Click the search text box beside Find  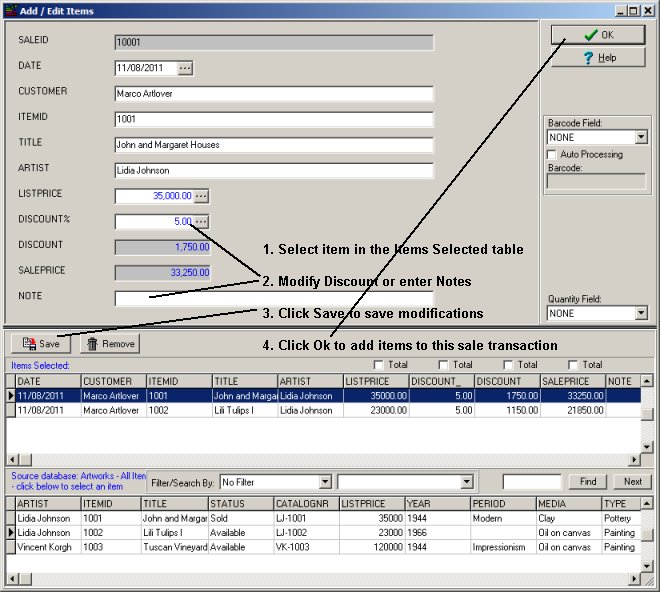click(x=532, y=482)
